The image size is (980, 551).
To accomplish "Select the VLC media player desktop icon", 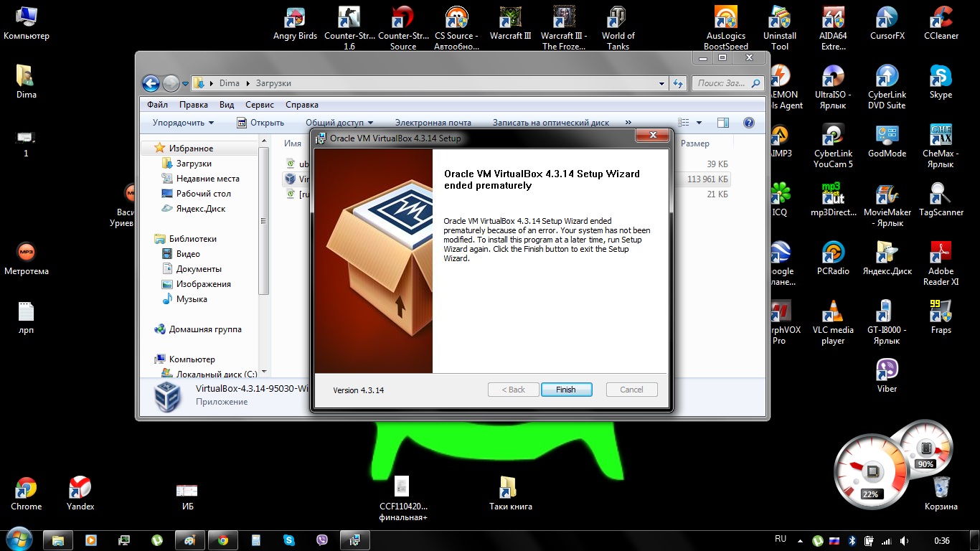I will (833, 324).
